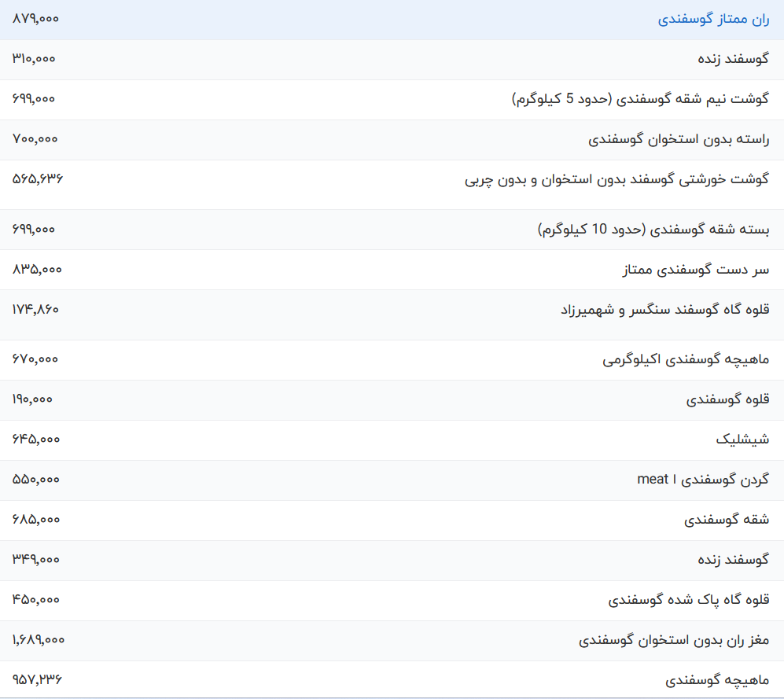Image resolution: width=784 pixels, height=699 pixels.
Task: Click the price ۶۴۵,۰۰۰
Action: 36,440
